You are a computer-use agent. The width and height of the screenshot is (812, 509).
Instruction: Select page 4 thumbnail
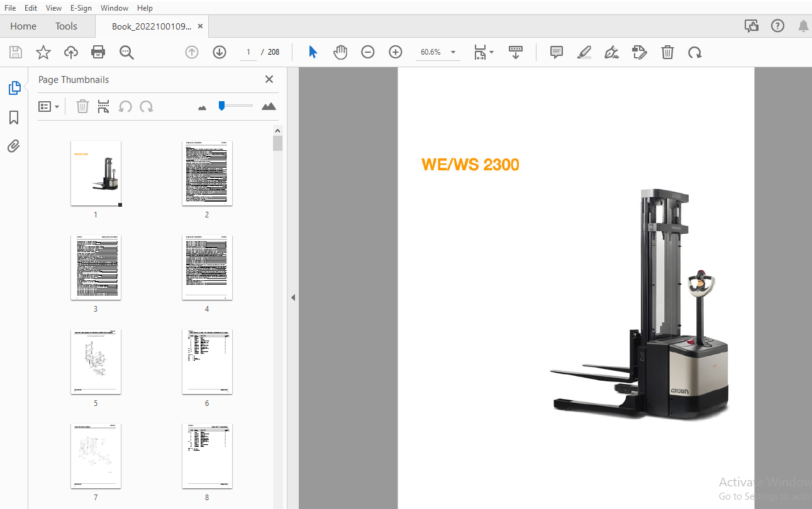[x=207, y=268]
